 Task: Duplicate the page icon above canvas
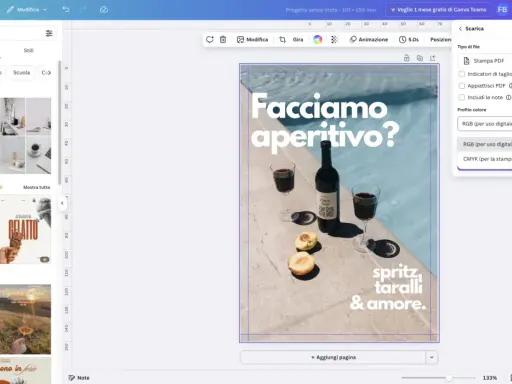[420, 58]
